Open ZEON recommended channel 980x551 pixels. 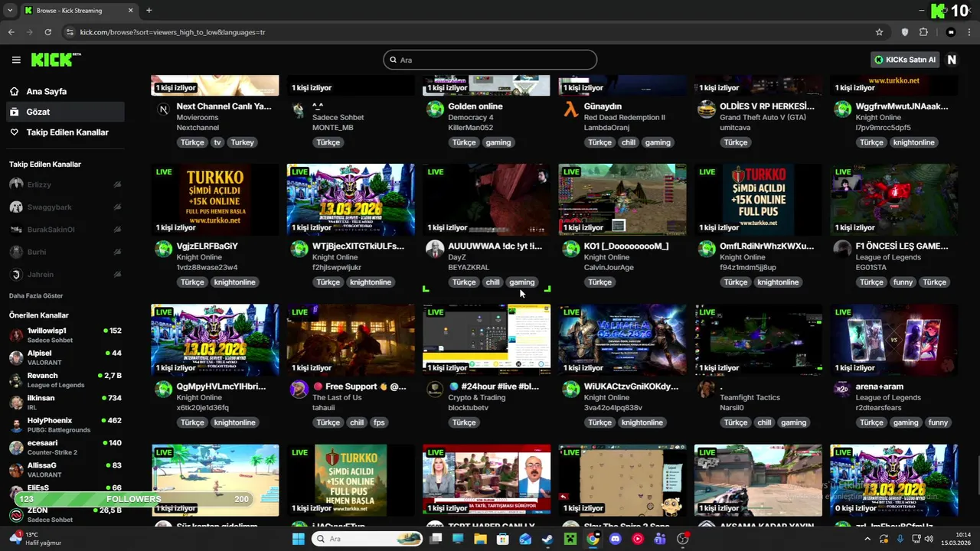click(66, 514)
